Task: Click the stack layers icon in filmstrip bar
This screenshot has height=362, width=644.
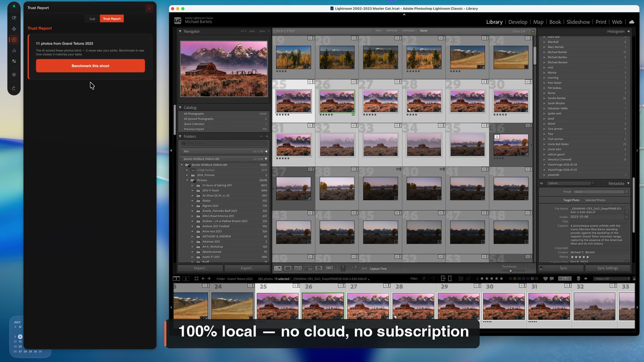Action: pyautogui.click(x=579, y=279)
